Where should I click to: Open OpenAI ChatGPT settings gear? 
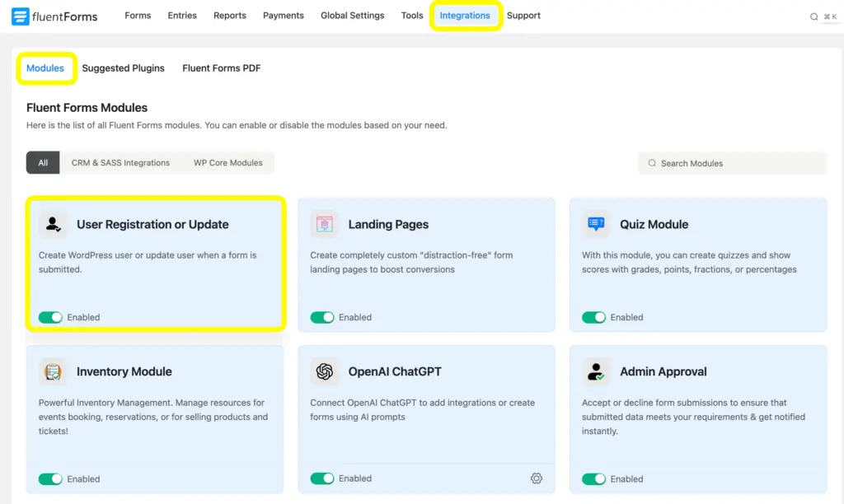pos(536,478)
